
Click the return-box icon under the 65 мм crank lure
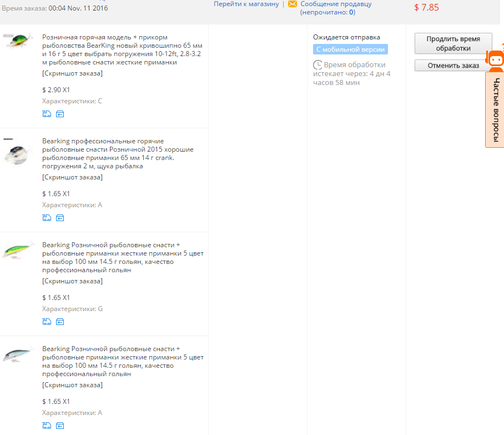point(60,218)
